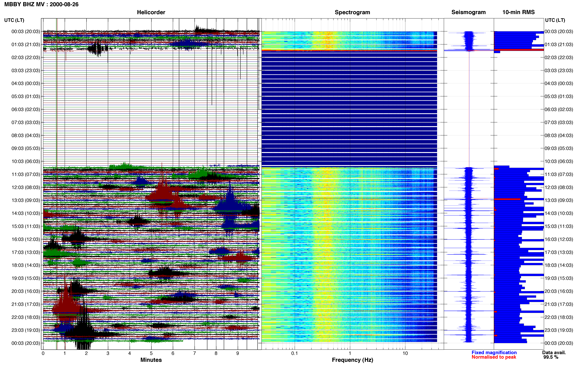Click the red 'Normalised to peak' legend text
Viewport: 588px width, 368px height.
(494, 357)
